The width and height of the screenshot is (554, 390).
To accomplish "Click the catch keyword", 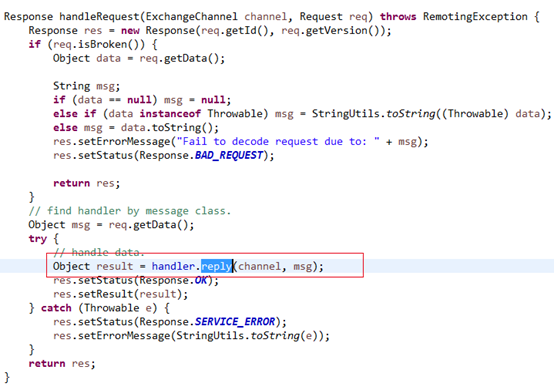I will pyautogui.click(x=56, y=308).
